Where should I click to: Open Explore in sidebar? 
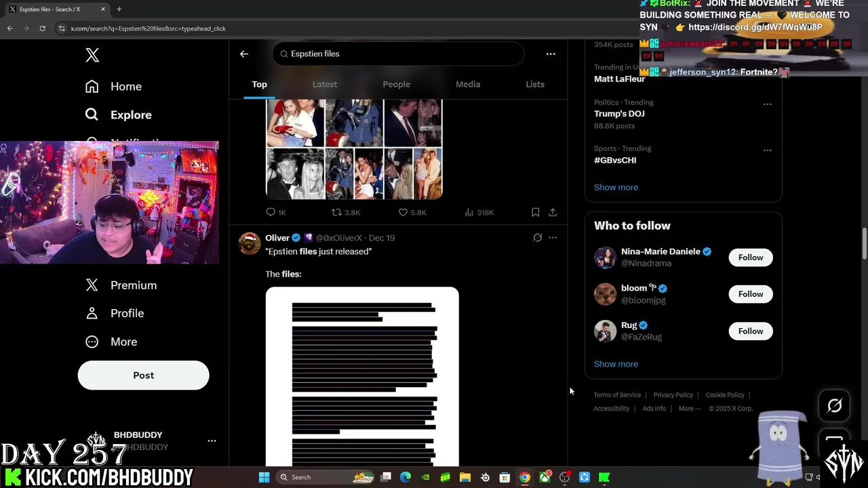click(118, 115)
